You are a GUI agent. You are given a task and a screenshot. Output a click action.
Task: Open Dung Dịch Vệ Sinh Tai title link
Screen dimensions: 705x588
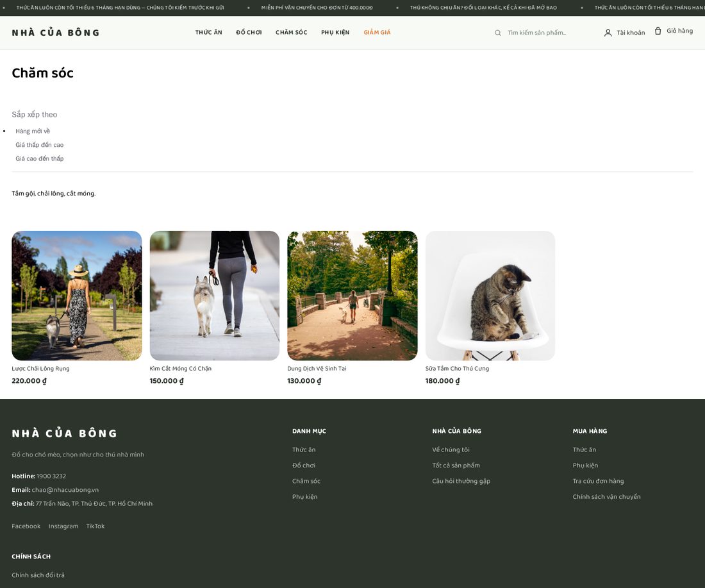(317, 369)
